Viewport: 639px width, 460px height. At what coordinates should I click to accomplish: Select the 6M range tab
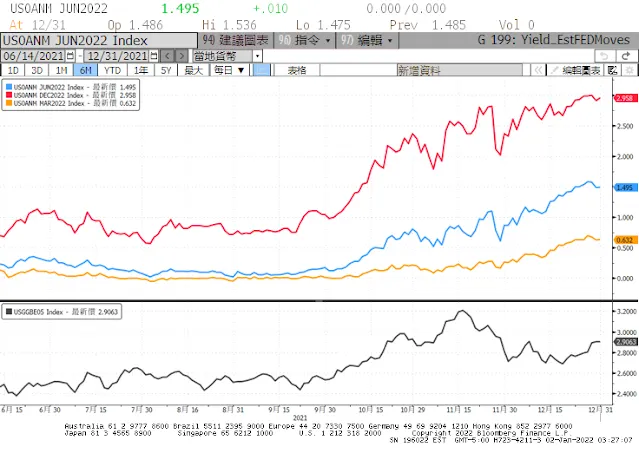click(85, 70)
